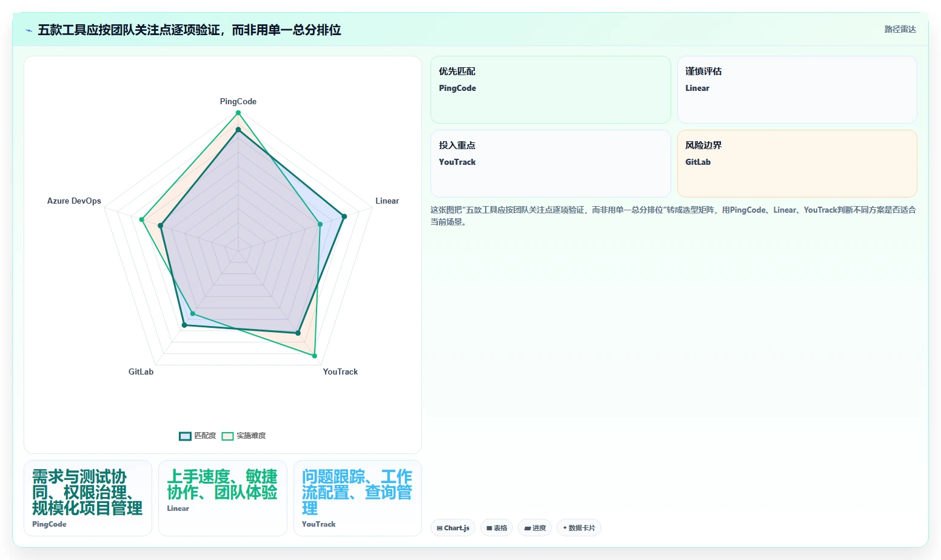This screenshot has width=941, height=560.
Task: Select the 需求与测试协同 PingCode stat card
Action: (88, 498)
